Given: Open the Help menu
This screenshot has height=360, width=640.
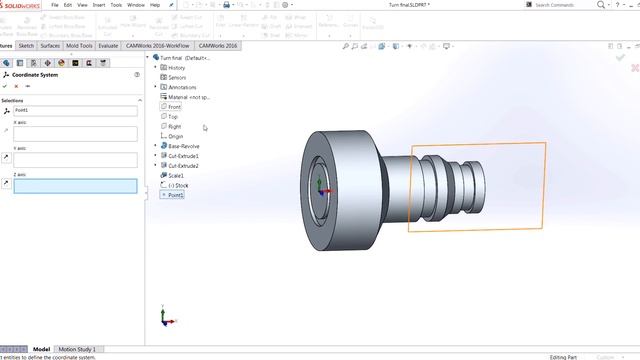Looking at the screenshot, I should tap(155, 5).
